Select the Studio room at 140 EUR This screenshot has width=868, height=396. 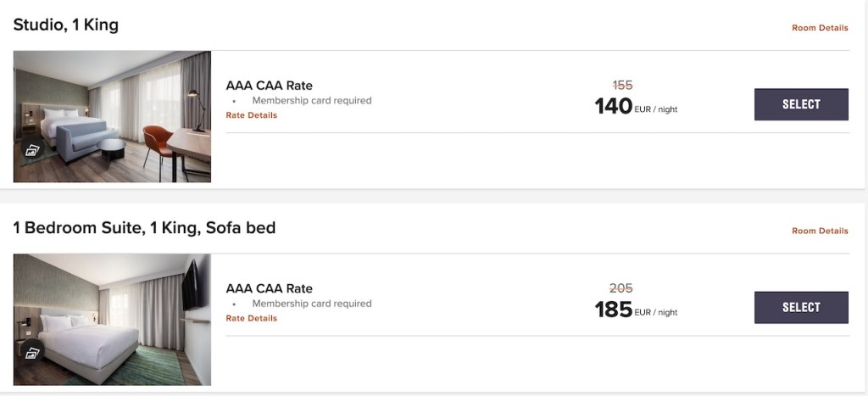(x=801, y=104)
